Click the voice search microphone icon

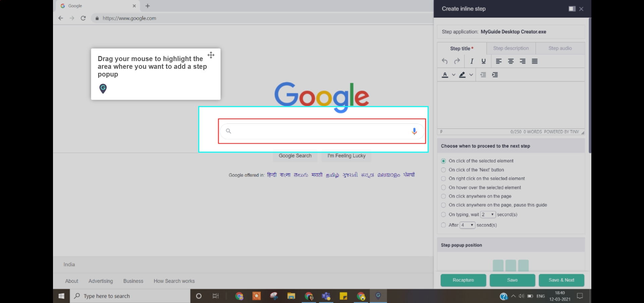point(414,131)
